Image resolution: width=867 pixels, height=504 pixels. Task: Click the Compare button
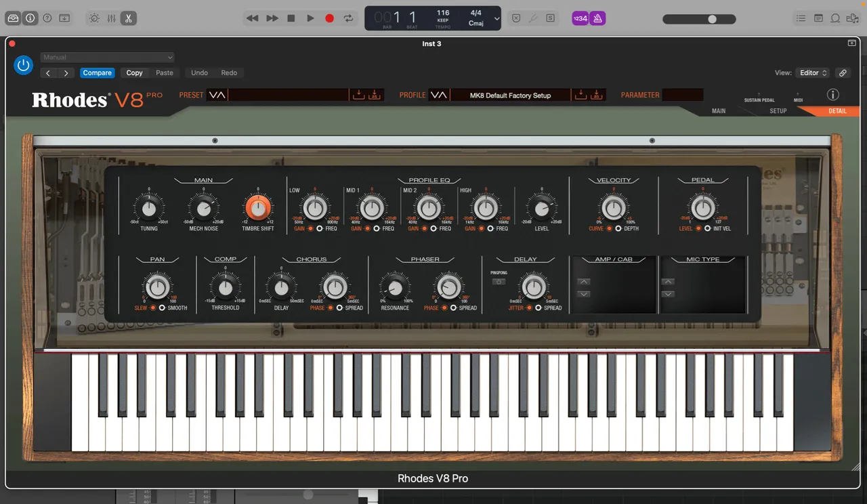point(98,72)
